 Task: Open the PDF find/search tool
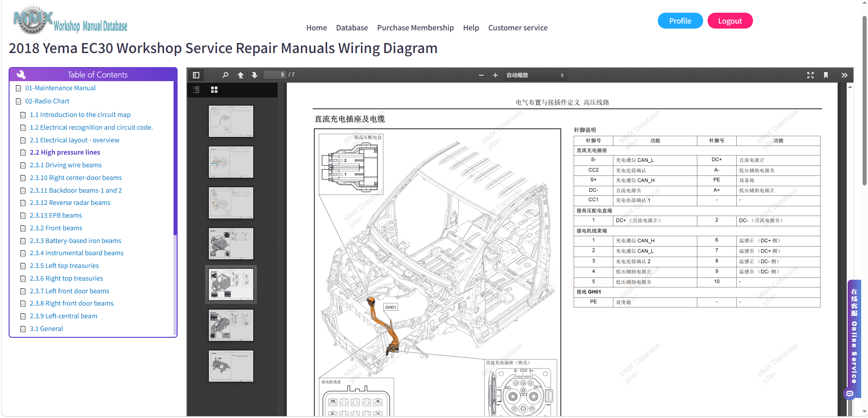click(x=225, y=75)
